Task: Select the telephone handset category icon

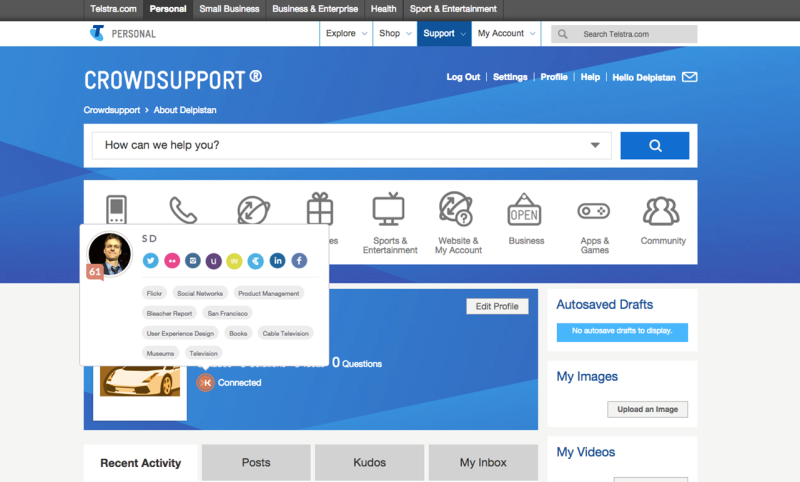Action: pos(183,210)
